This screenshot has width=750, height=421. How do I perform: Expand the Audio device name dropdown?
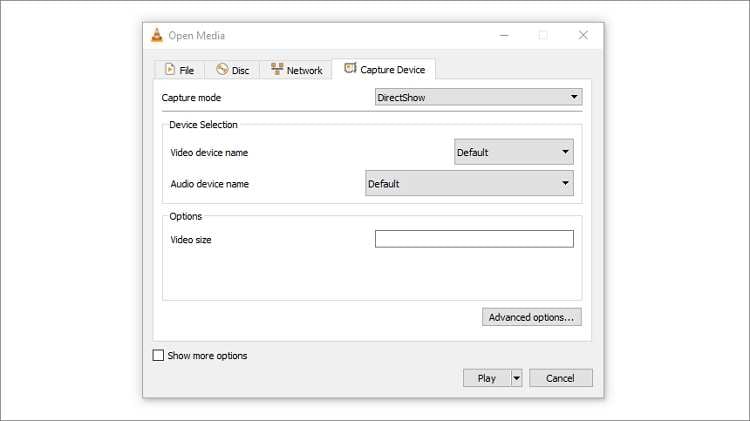tap(469, 184)
